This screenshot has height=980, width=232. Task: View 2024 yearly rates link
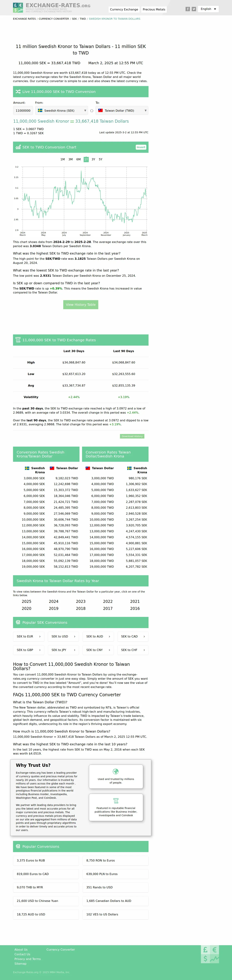pos(54,601)
